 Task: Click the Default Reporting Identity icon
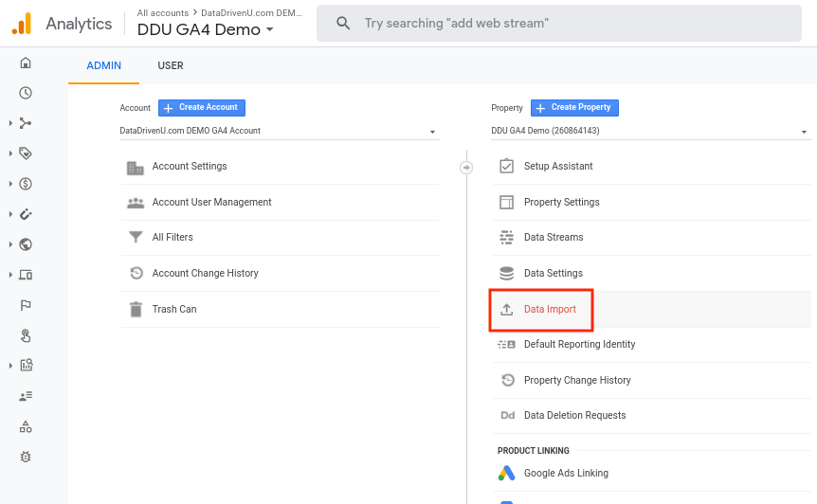pyautogui.click(x=506, y=344)
